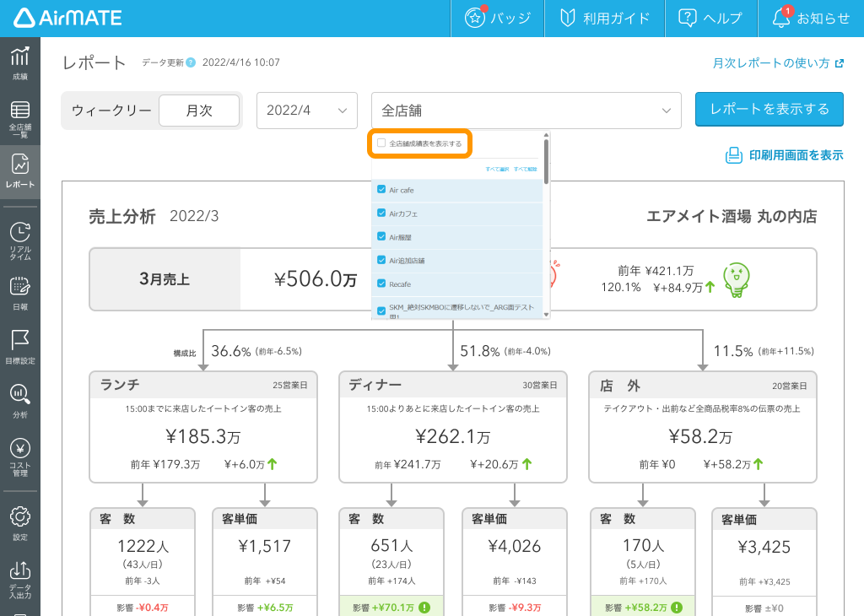
Task: Open the リアルタイム view from the sidebar
Action: tap(20, 239)
